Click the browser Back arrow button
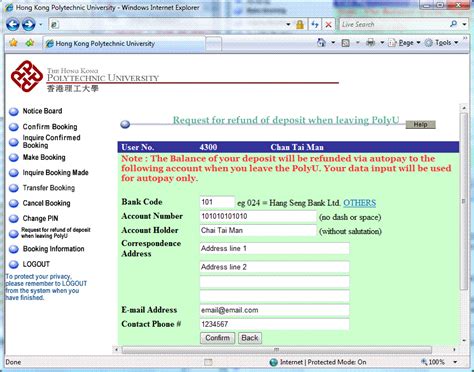 pos(13,24)
